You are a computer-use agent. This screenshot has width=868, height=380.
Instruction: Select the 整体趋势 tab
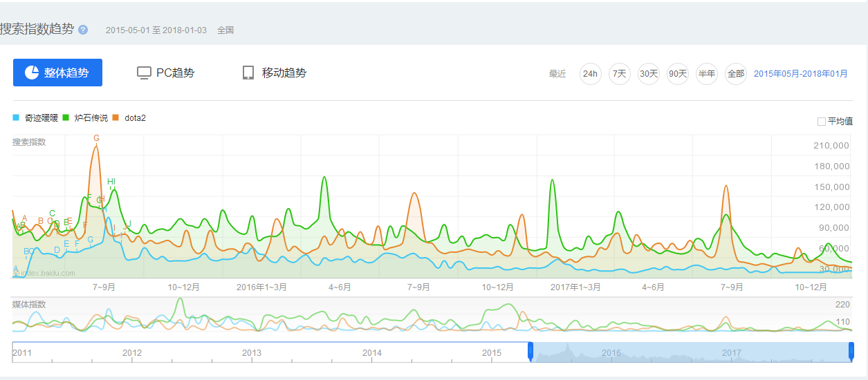[57, 73]
